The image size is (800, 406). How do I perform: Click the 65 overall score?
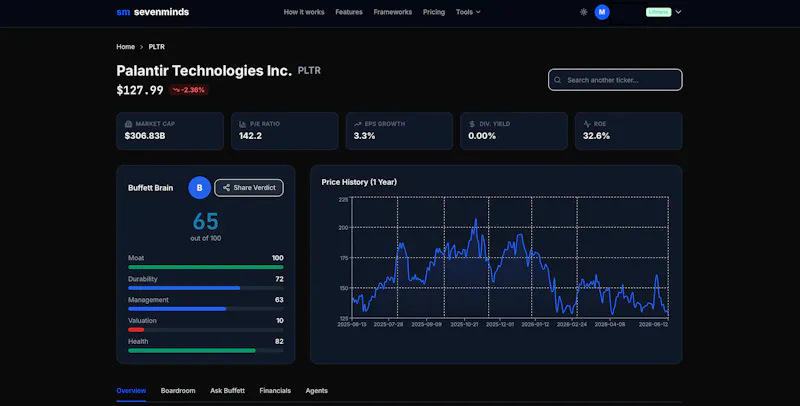coord(206,222)
